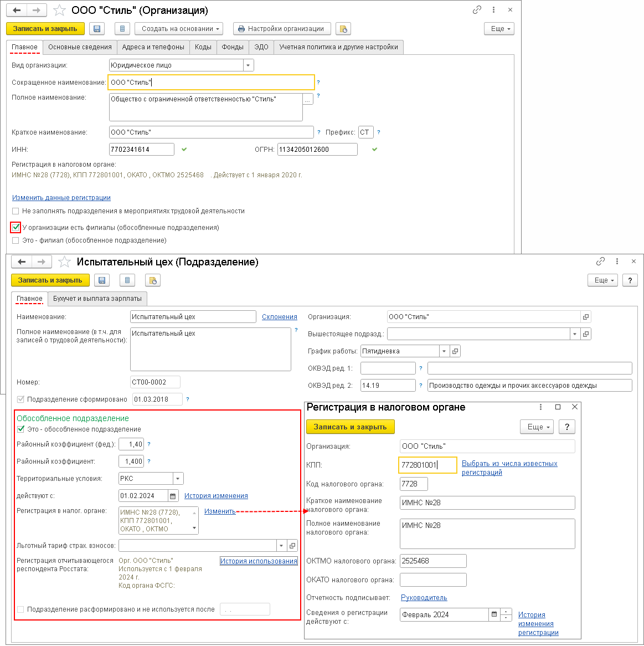Open the three-dot menu of Регистрация в налоговом органе
Screen dimensions: 644x646
coord(540,407)
